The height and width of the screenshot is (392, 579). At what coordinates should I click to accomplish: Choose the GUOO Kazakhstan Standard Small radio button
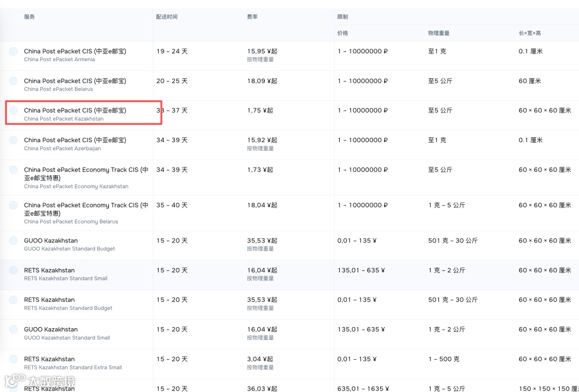coord(13,329)
